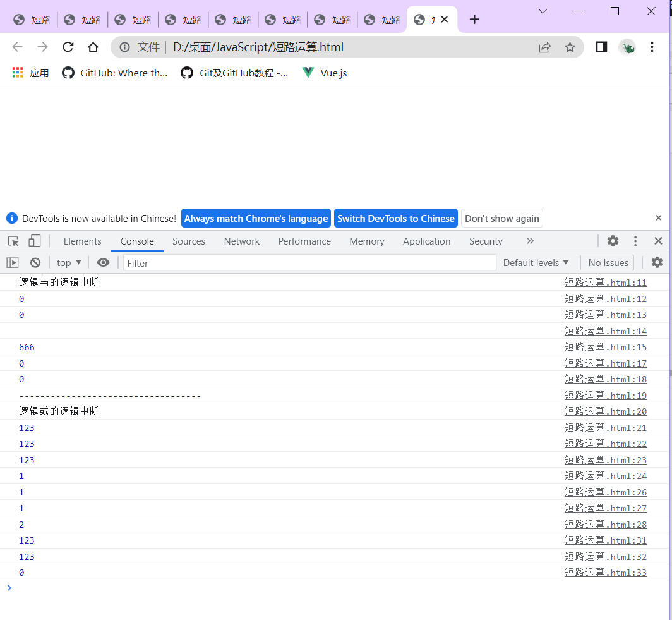Open source link 短路运算.html:11
672x620 pixels.
605,283
